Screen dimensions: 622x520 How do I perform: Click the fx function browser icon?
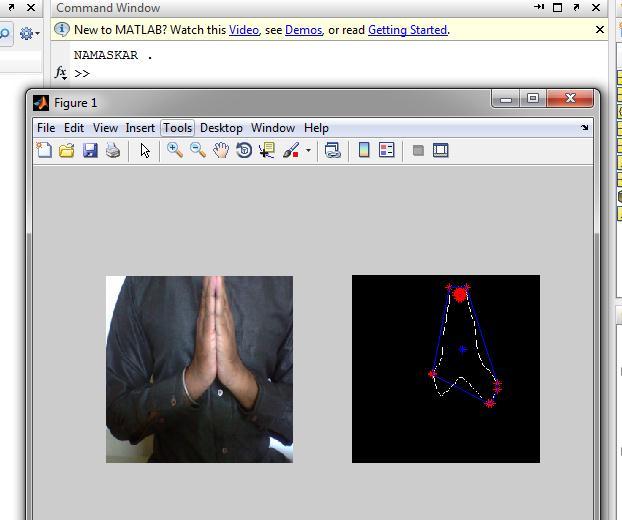click(x=61, y=73)
